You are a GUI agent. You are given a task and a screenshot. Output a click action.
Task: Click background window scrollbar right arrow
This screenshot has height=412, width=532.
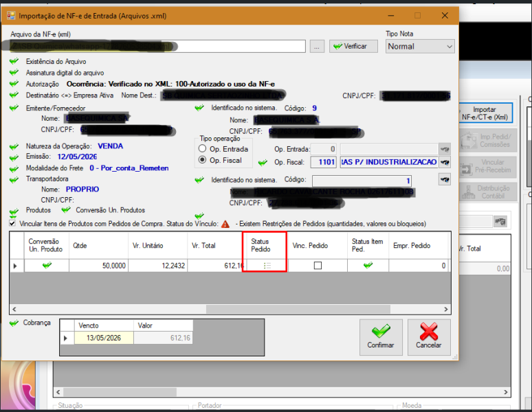(x=506, y=392)
